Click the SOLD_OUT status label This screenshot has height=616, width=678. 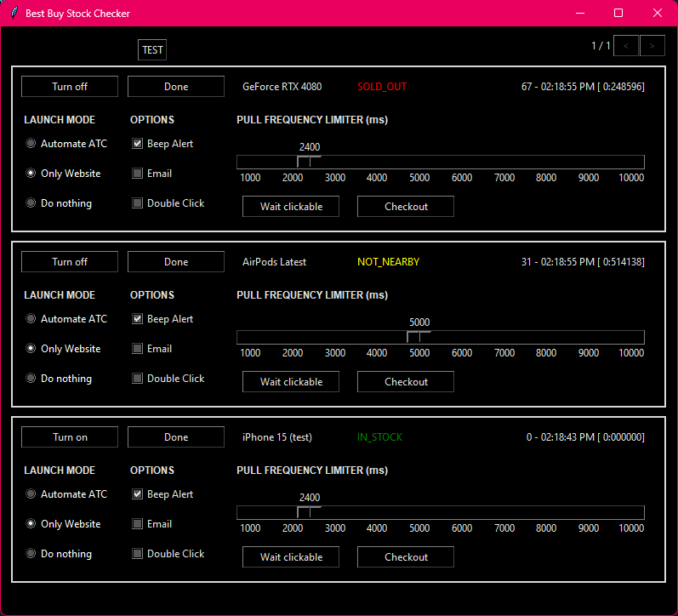coord(382,87)
